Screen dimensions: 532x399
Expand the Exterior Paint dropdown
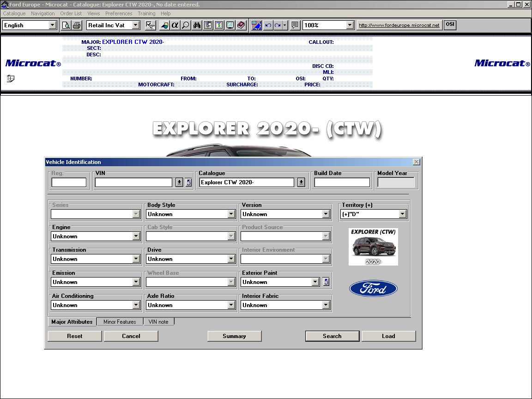tap(315, 282)
